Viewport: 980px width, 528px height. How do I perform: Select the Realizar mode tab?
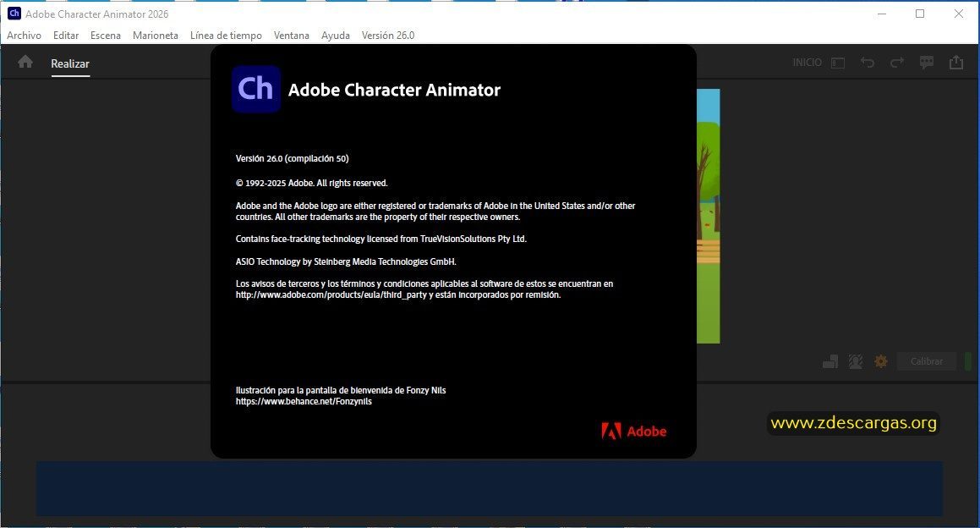coord(70,63)
